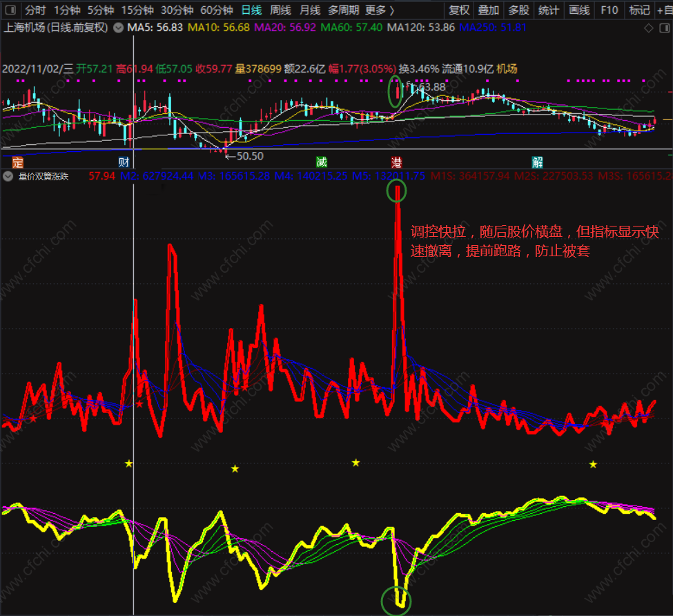673x616 pixels.
Task: Click the M2: 627924.44 value
Action: (x=157, y=176)
